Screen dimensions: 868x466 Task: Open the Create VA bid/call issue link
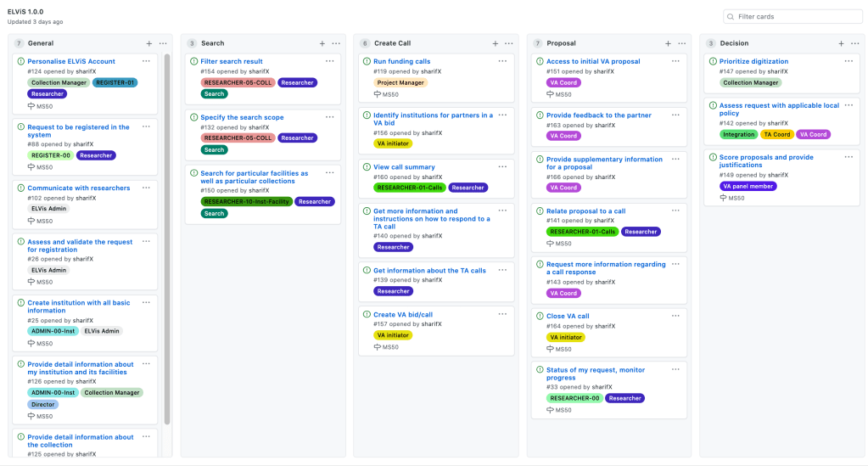tap(403, 315)
